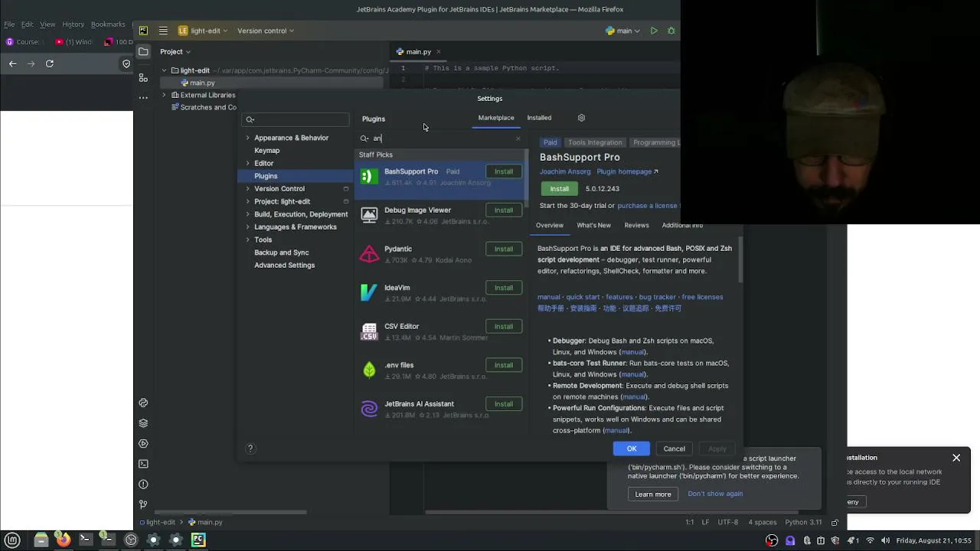Screen dimensions: 980x551
Task: Open the light-edit project dropdown
Action: 203,31
